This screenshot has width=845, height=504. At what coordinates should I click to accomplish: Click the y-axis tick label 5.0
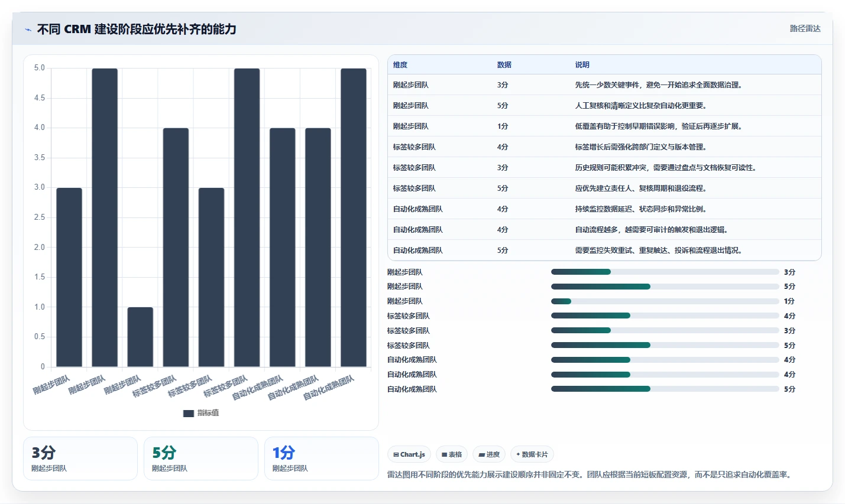(x=39, y=68)
